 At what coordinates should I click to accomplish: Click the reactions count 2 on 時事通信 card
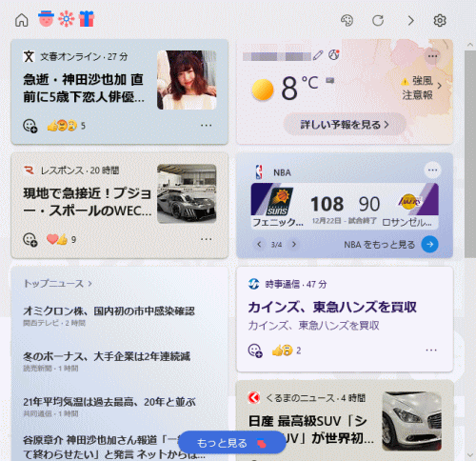tap(287, 351)
